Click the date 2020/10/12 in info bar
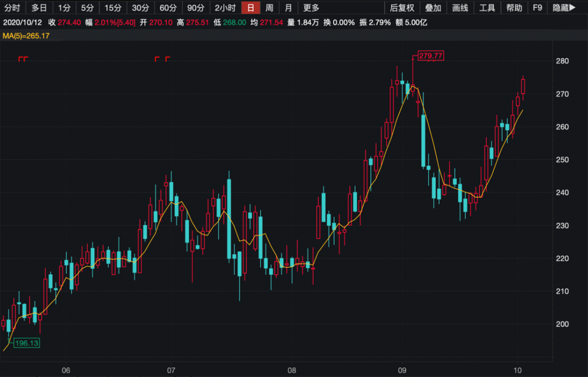 pos(22,22)
